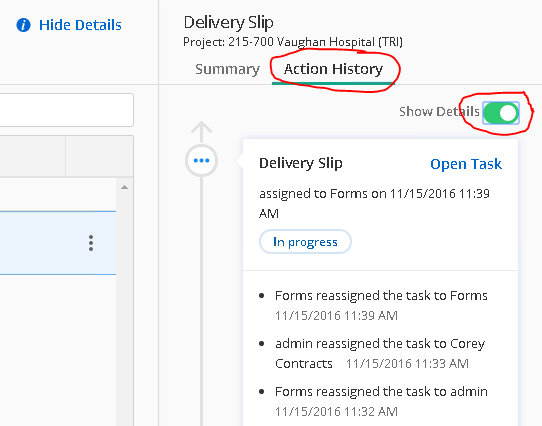Open the vertical three-dot row menu
This screenshot has height=426, width=542.
91,243
